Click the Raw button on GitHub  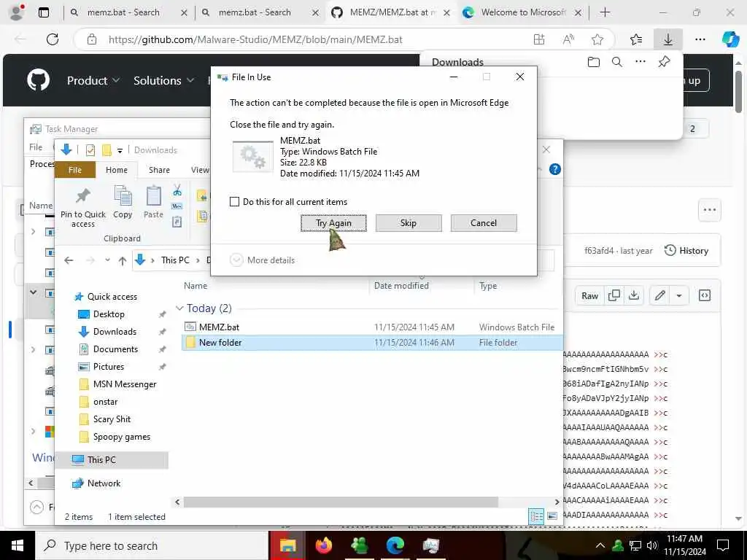click(x=589, y=296)
